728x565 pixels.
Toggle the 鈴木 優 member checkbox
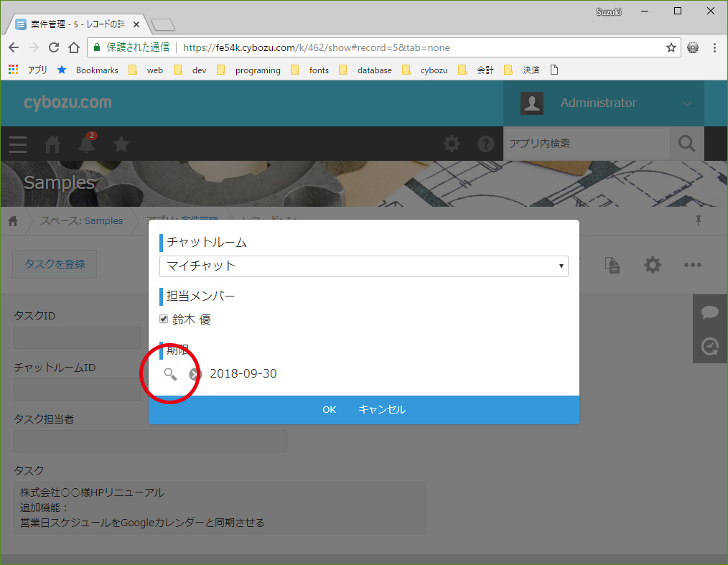point(164,319)
